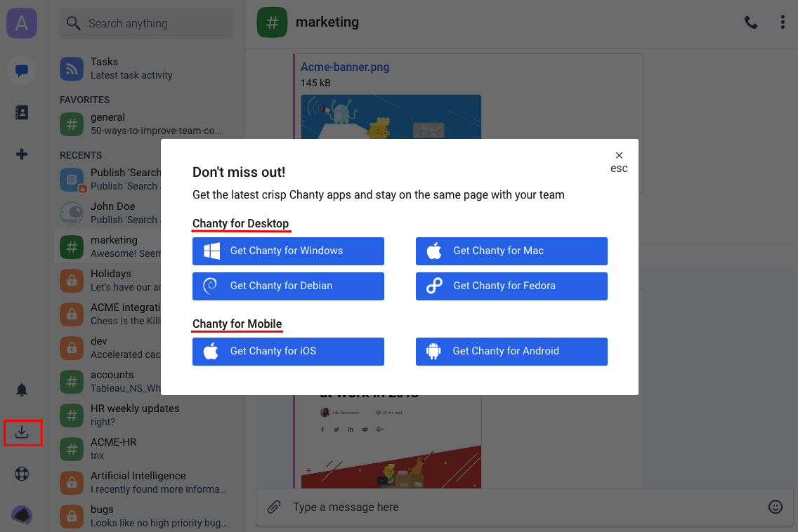This screenshot has height=532, width=798.
Task: Open the contacts book icon
Action: tap(22, 112)
